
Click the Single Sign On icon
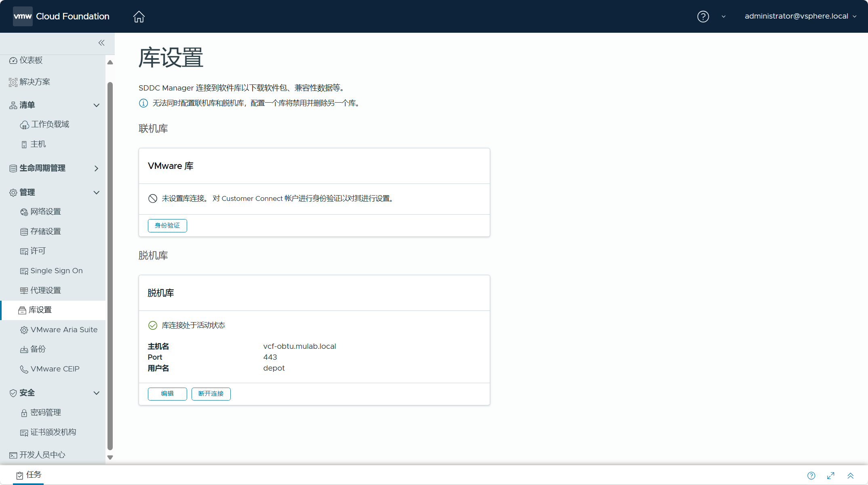click(24, 271)
